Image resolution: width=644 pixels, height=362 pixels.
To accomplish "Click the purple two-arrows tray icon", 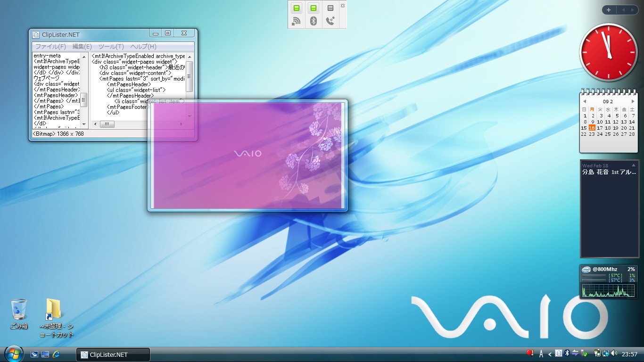I will coord(575,354).
